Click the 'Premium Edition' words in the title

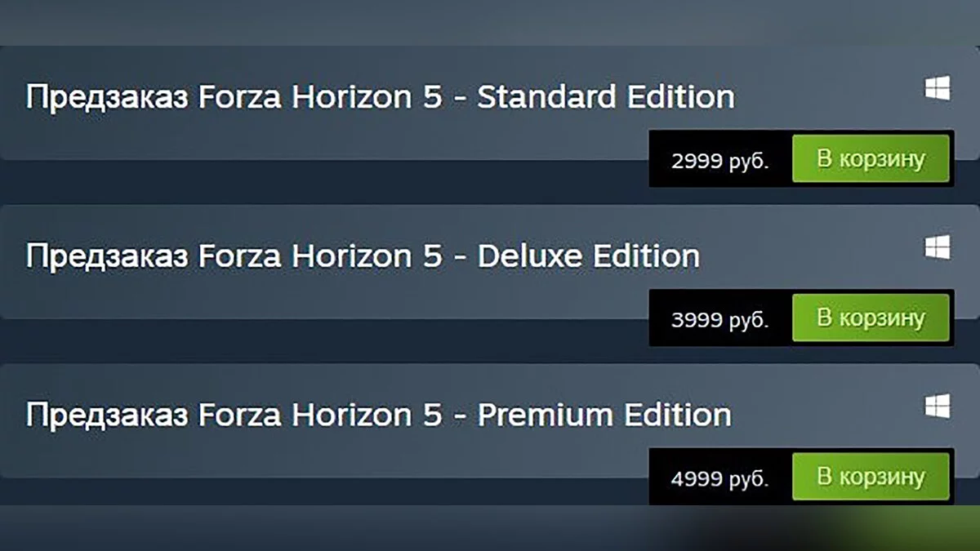pyautogui.click(x=604, y=415)
